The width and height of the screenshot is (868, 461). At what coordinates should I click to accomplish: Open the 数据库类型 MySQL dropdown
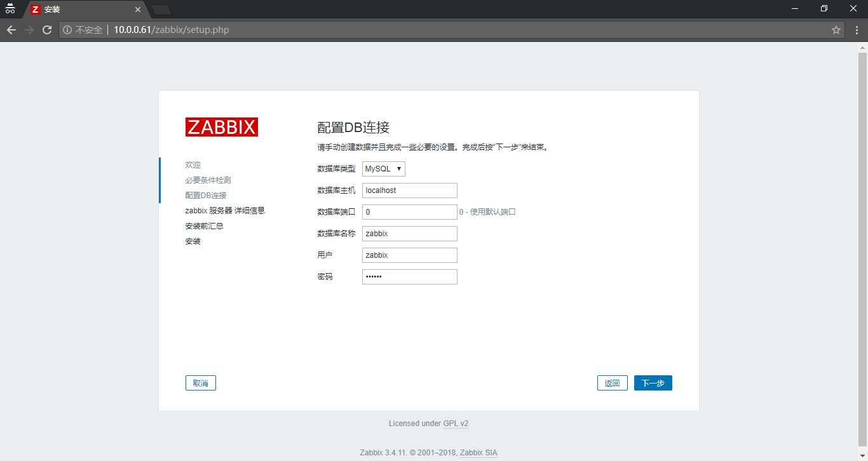tap(384, 169)
